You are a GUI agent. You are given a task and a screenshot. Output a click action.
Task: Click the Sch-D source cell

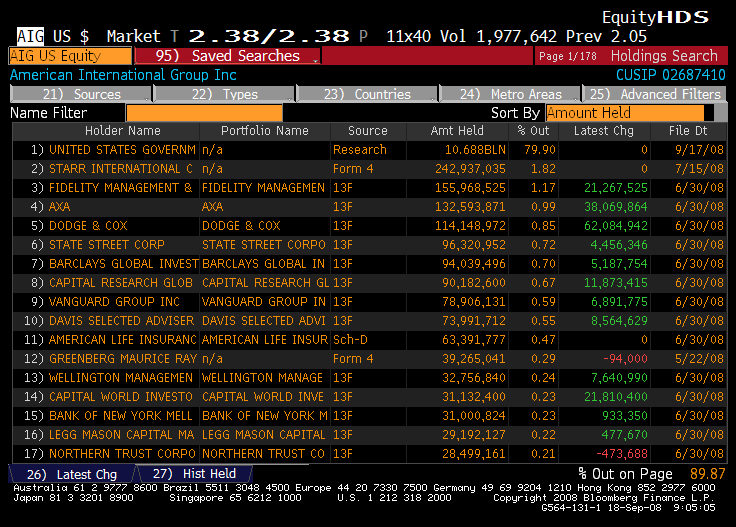tap(350, 340)
